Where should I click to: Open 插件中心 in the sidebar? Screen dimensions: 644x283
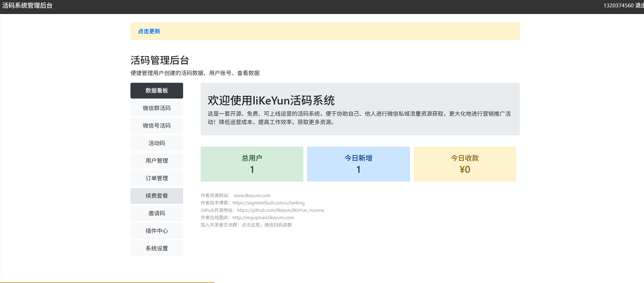pos(156,231)
